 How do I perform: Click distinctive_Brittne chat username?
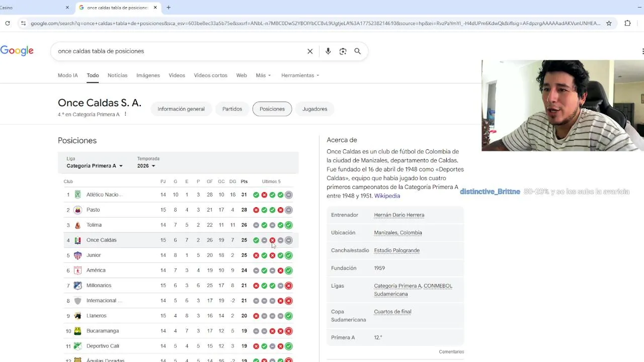tap(490, 192)
